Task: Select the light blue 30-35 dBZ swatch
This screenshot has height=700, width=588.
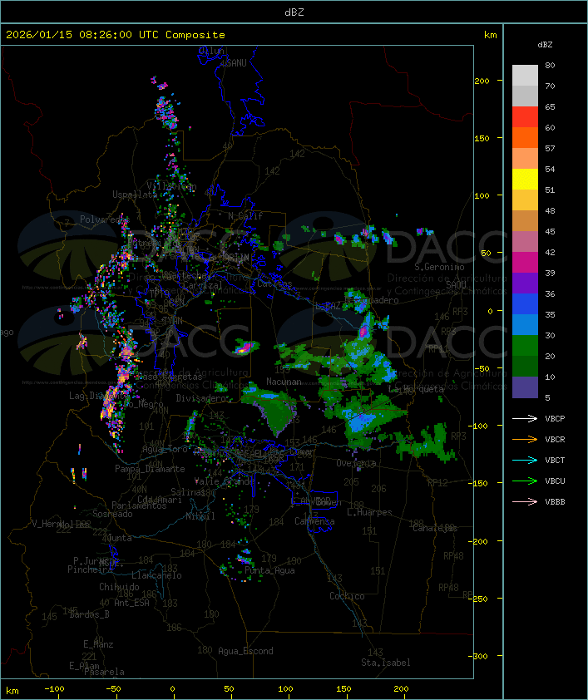Action: click(x=525, y=324)
